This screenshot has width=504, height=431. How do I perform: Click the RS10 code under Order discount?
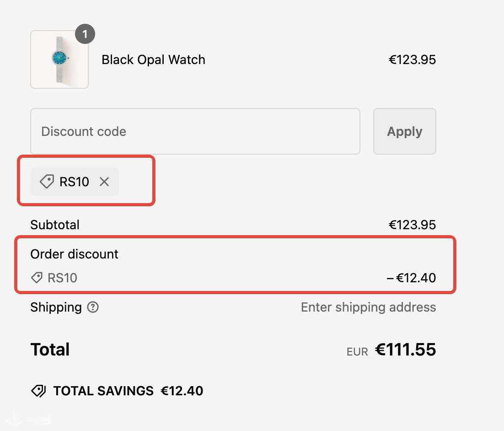pyautogui.click(x=62, y=278)
